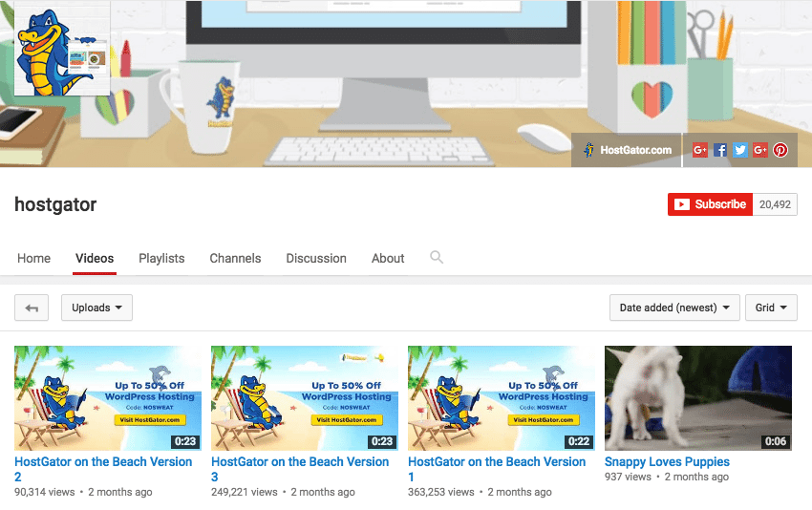Click the 363,253 views text
This screenshot has width=812, height=510.
(440, 492)
